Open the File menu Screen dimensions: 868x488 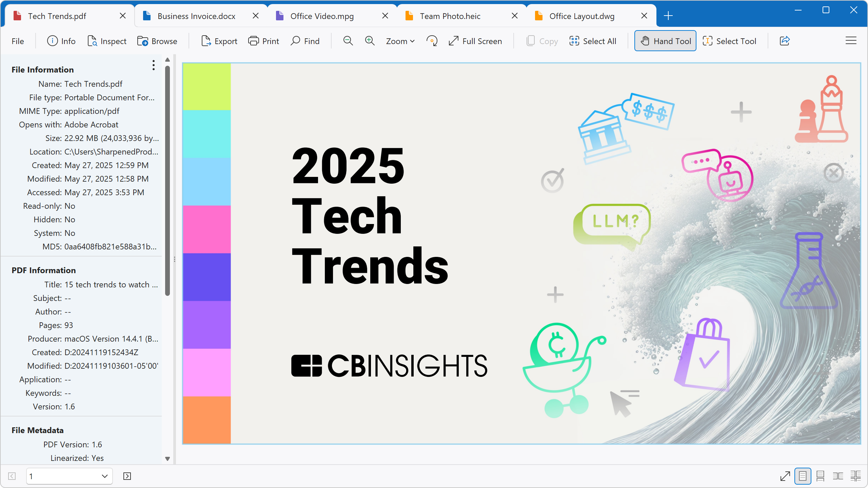pos(18,41)
